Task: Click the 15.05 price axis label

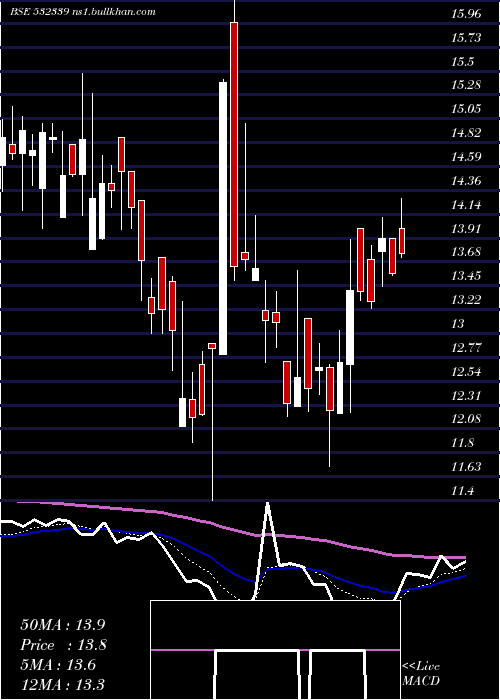Action: click(466, 109)
